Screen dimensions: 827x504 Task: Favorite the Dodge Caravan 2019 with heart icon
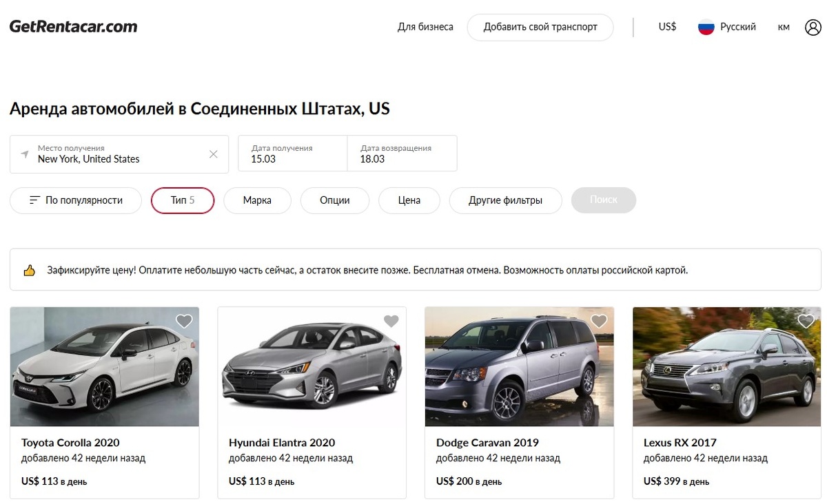[599, 321]
